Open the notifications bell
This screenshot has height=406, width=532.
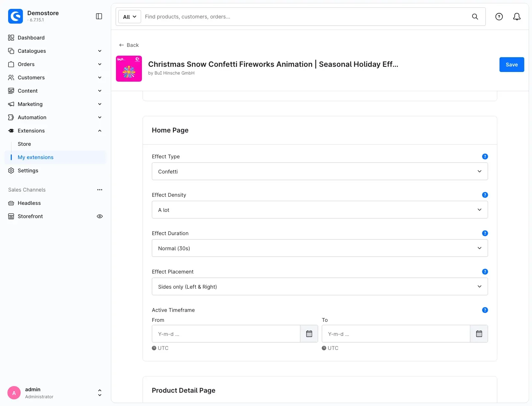(517, 17)
